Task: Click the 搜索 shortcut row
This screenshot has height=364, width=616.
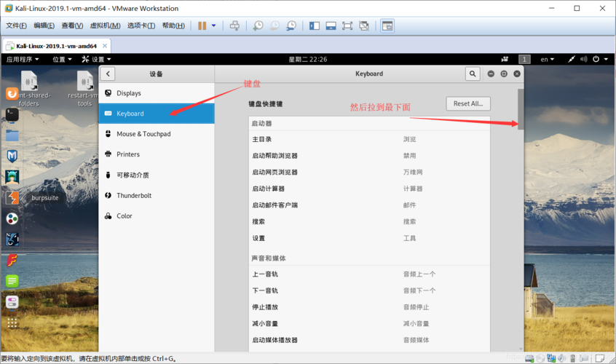Action: coord(369,221)
